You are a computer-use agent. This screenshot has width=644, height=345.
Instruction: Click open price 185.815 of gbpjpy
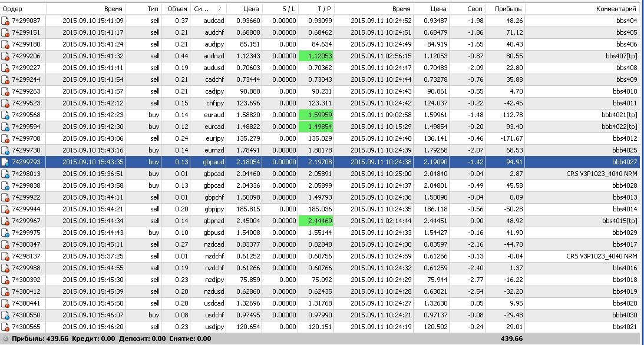(x=248, y=209)
